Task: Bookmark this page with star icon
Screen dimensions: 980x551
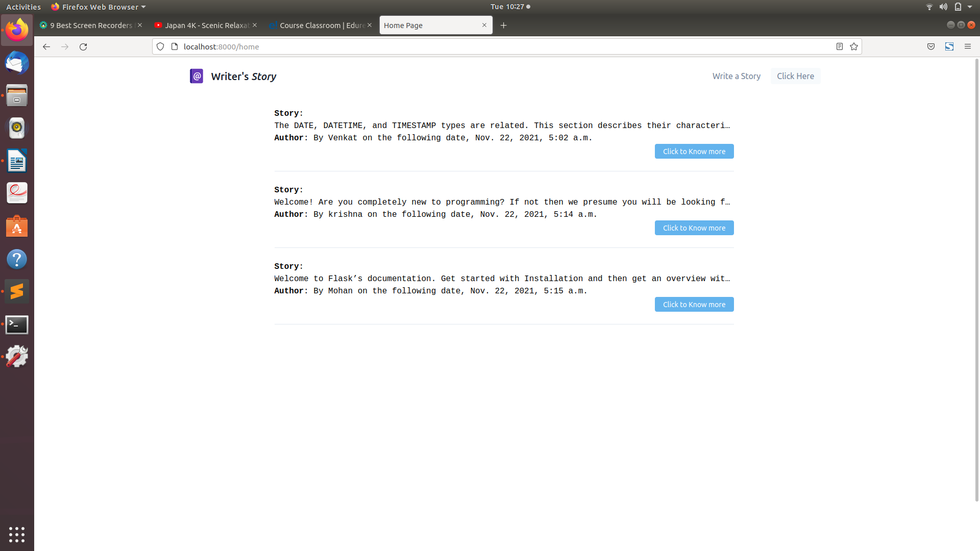Action: (854, 46)
